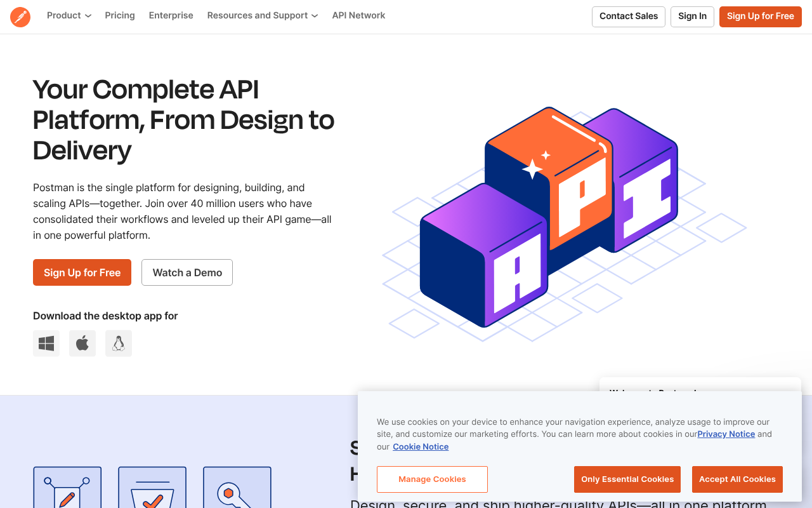Open the API Network page

pos(358,15)
